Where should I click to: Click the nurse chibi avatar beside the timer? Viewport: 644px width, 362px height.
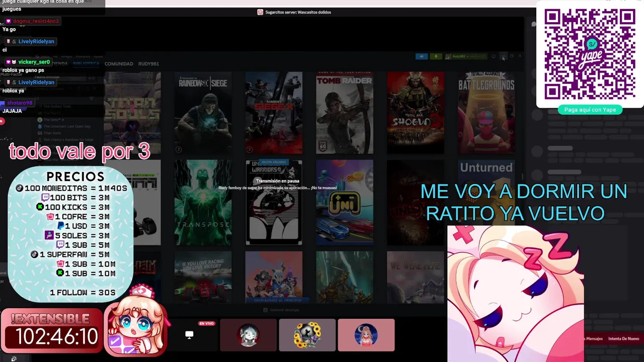click(136, 321)
